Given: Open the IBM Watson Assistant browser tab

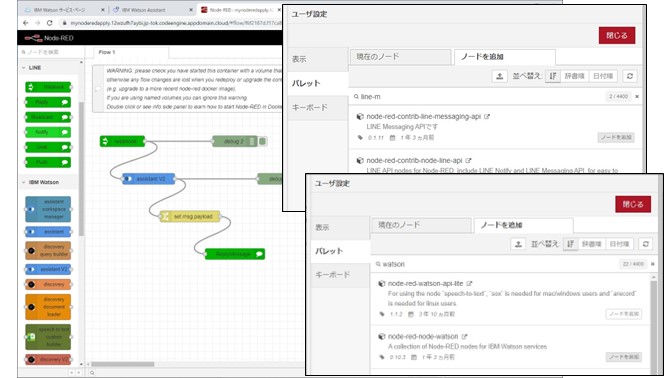Looking at the screenshot, I should coord(153,9).
